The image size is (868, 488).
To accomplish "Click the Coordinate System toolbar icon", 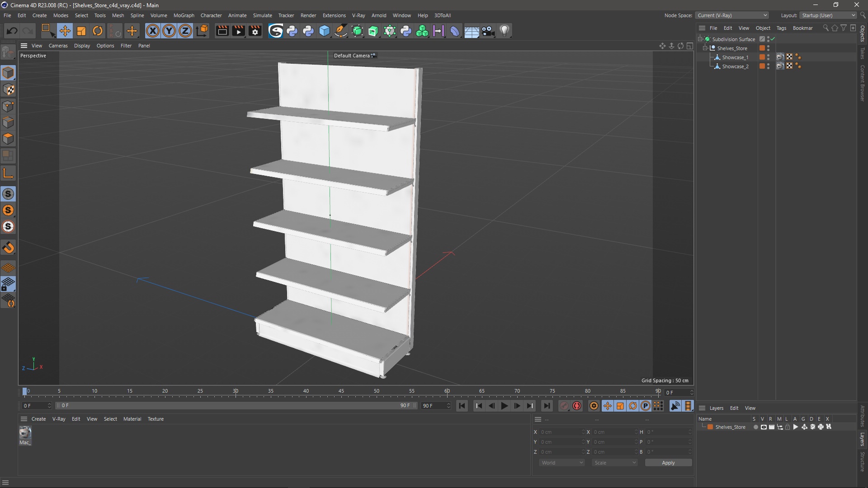I will tap(203, 31).
